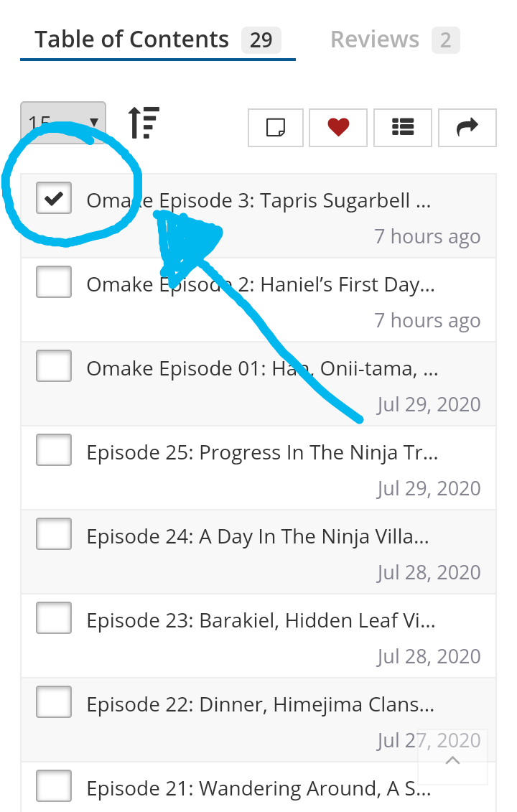Click the share arrow icon
This screenshot has height=812, width=517.
[467, 128]
